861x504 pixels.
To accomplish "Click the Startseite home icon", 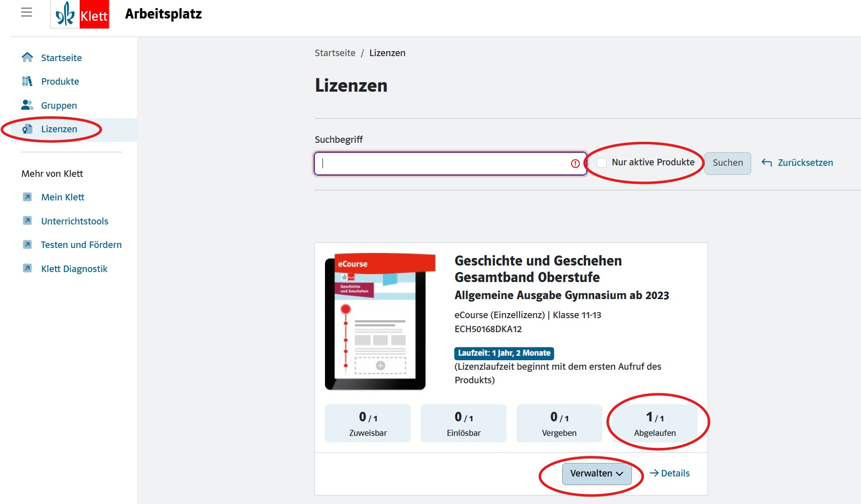I will 28,57.
